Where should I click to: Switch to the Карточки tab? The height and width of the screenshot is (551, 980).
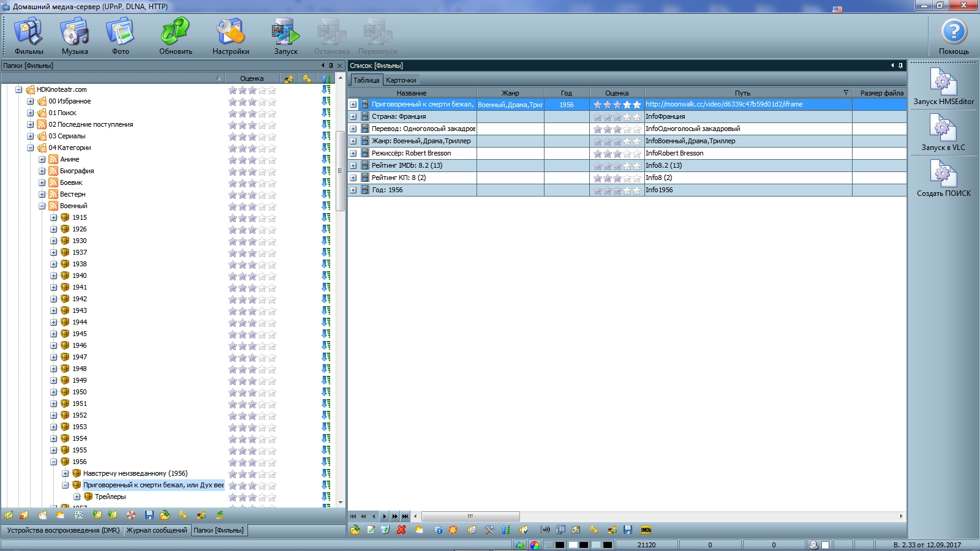[x=401, y=80]
